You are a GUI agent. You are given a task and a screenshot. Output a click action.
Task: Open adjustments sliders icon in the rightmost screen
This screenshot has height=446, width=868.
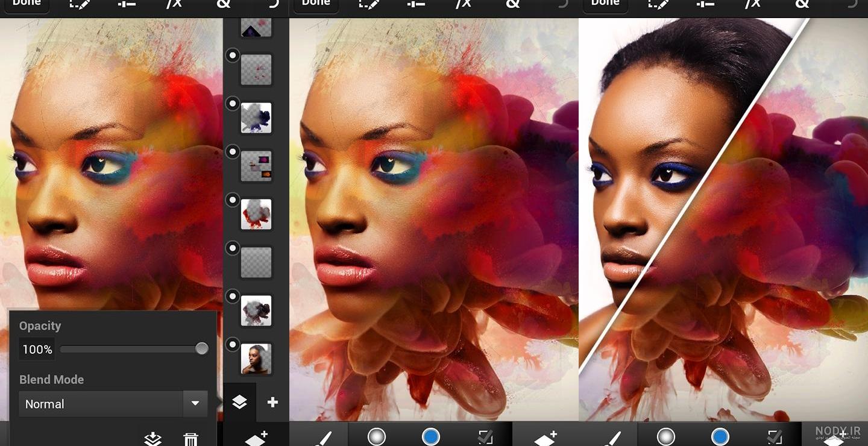pyautogui.click(x=705, y=4)
